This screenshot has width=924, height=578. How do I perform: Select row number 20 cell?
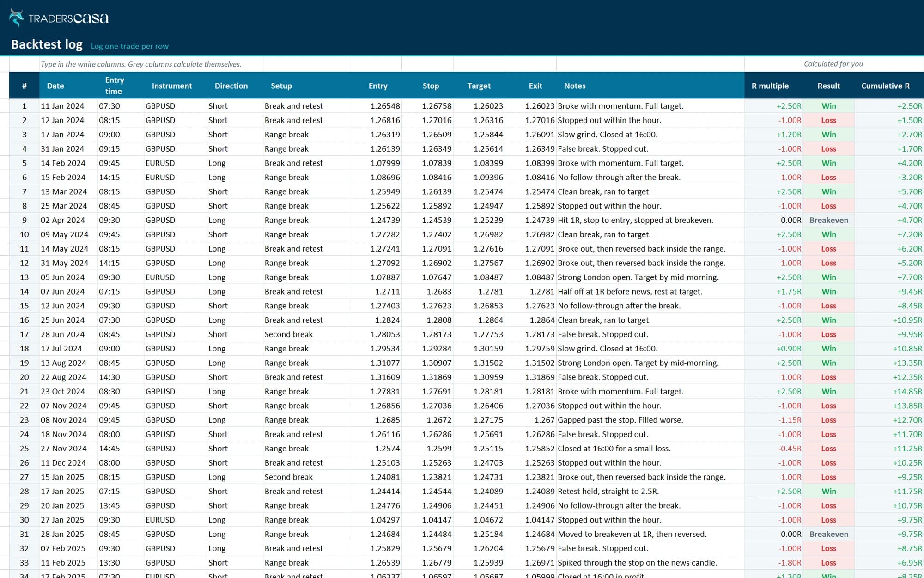click(24, 377)
